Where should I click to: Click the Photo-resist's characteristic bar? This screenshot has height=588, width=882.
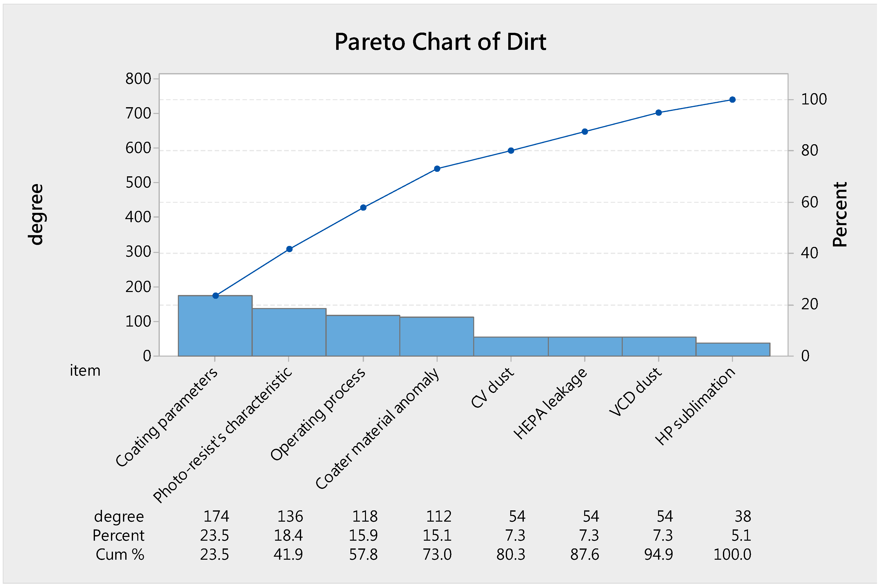tap(289, 332)
